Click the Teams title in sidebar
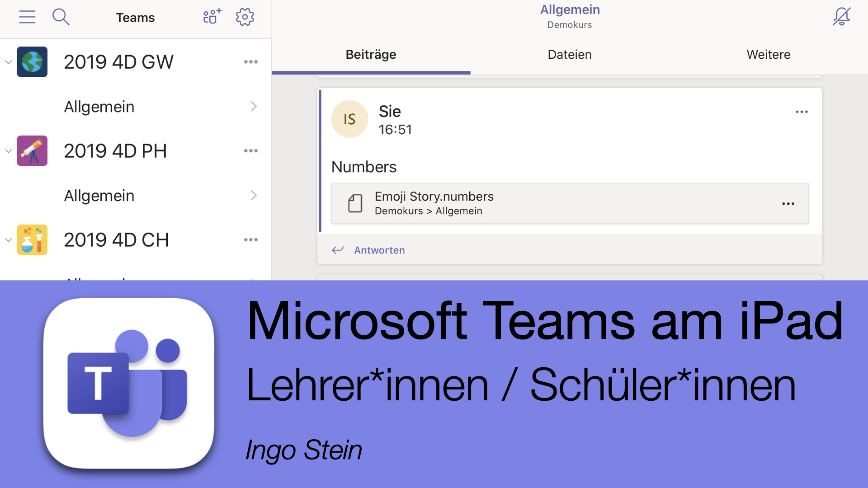The height and width of the screenshot is (488, 868). click(135, 18)
